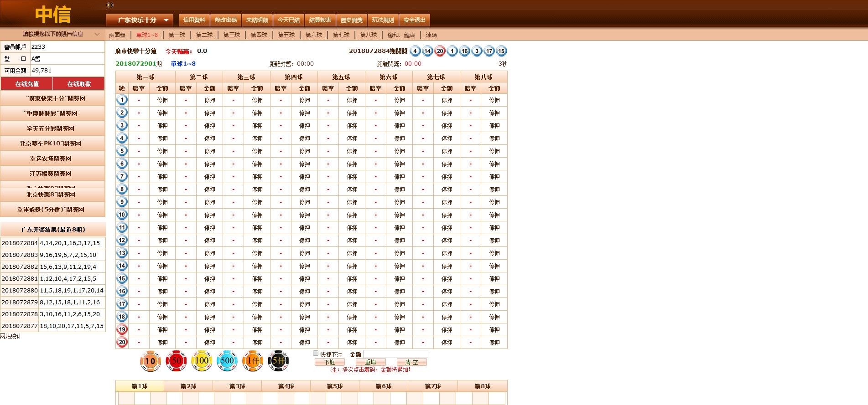
Task: Select the 10 betting chip
Action: [x=150, y=361]
